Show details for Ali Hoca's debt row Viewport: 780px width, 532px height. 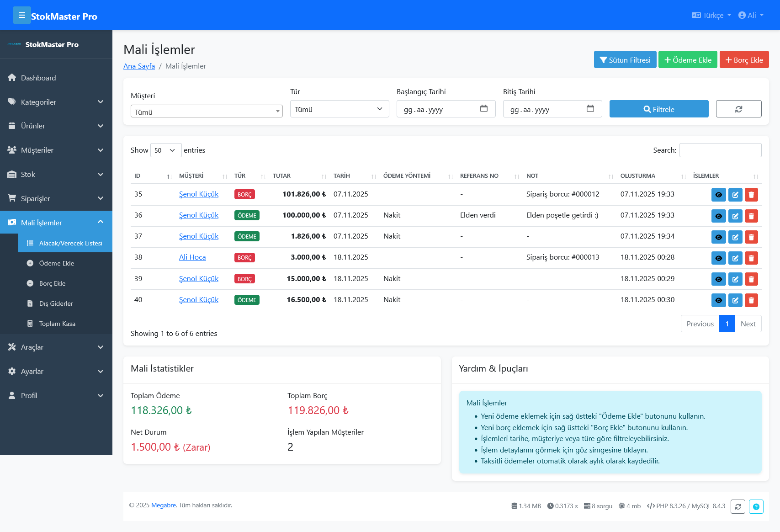click(718, 258)
